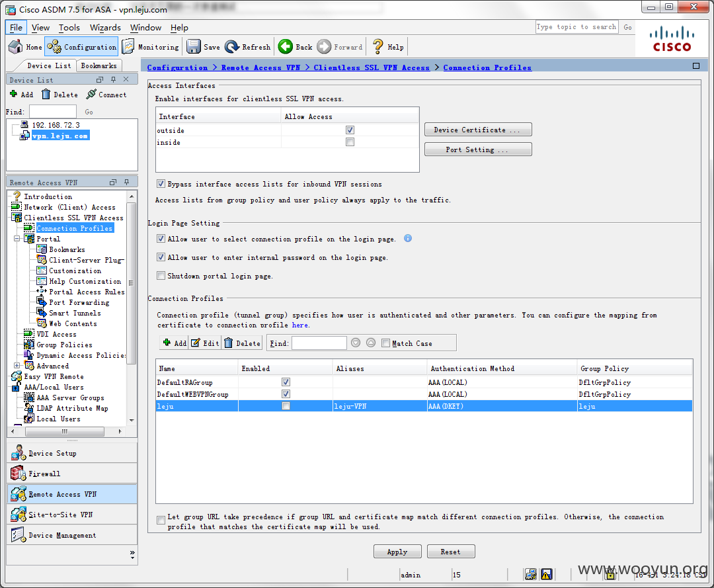Find next match with down arrow
The width and height of the screenshot is (714, 588).
[356, 343]
